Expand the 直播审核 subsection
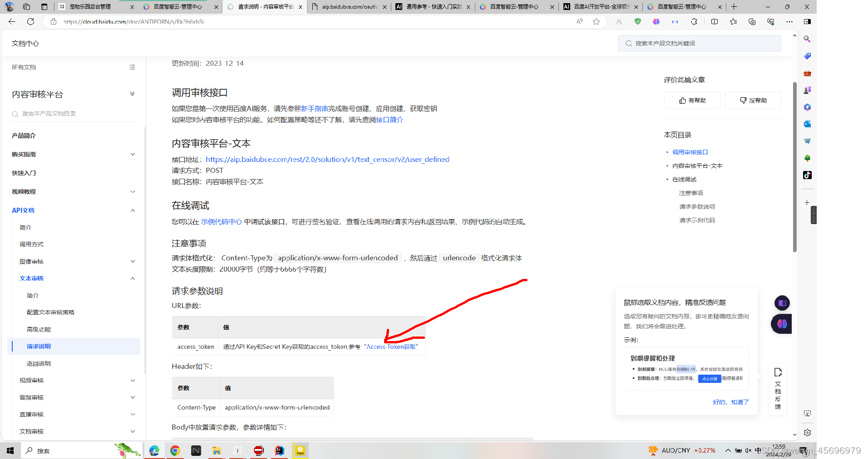The width and height of the screenshot is (868, 459). pos(133,415)
